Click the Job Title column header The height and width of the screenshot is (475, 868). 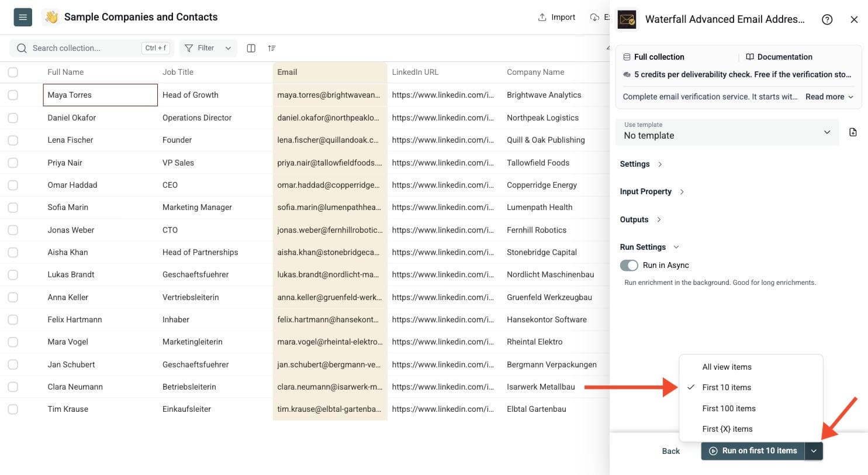point(215,73)
